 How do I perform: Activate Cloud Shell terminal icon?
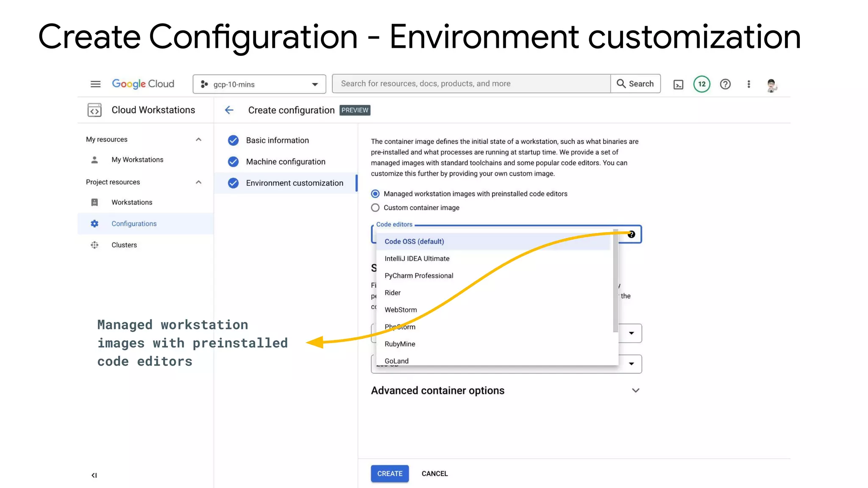679,84
